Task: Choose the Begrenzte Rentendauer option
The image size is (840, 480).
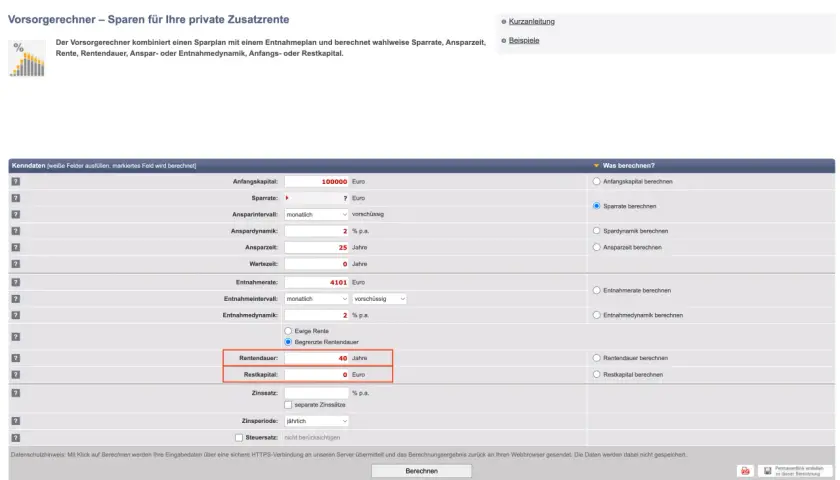Action: pyautogui.click(x=288, y=342)
